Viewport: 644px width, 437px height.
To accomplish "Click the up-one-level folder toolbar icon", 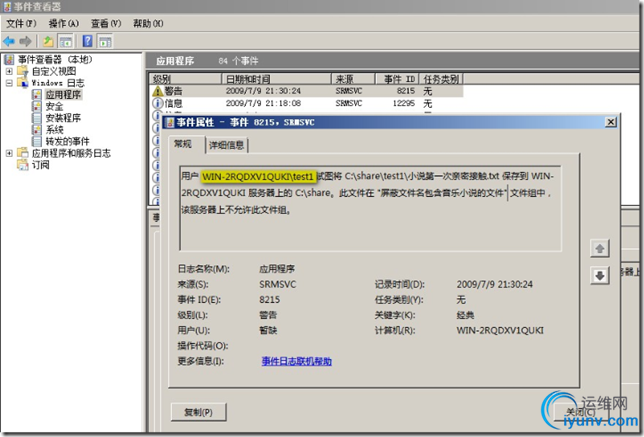I will click(48, 41).
